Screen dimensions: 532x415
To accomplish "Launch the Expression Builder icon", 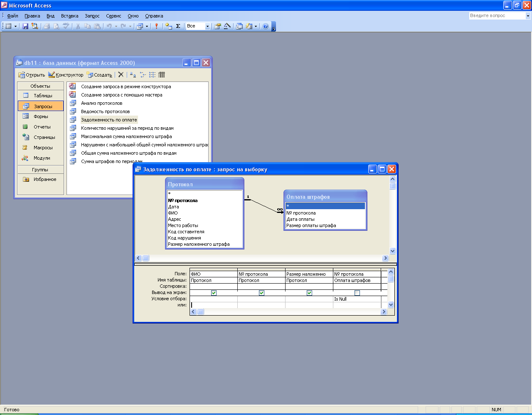I will (x=227, y=26).
